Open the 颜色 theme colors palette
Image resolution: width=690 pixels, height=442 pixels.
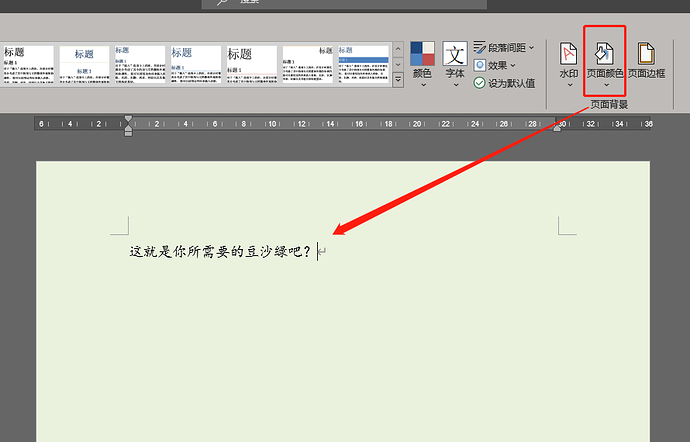pos(423,64)
